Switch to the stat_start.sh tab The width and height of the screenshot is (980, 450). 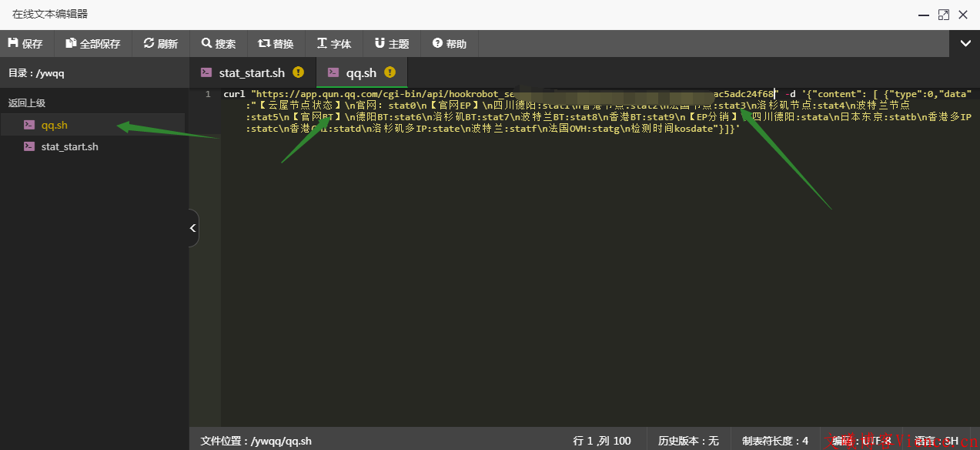(253, 72)
